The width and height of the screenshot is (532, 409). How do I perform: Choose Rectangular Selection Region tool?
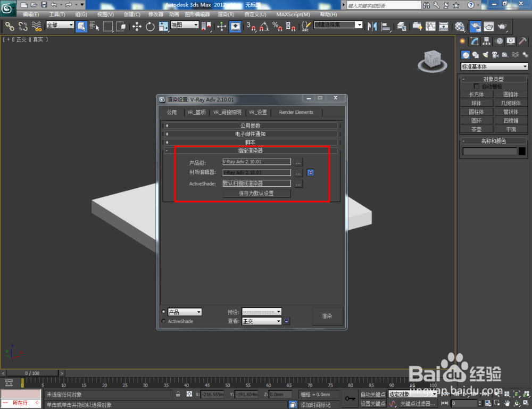coord(107,26)
